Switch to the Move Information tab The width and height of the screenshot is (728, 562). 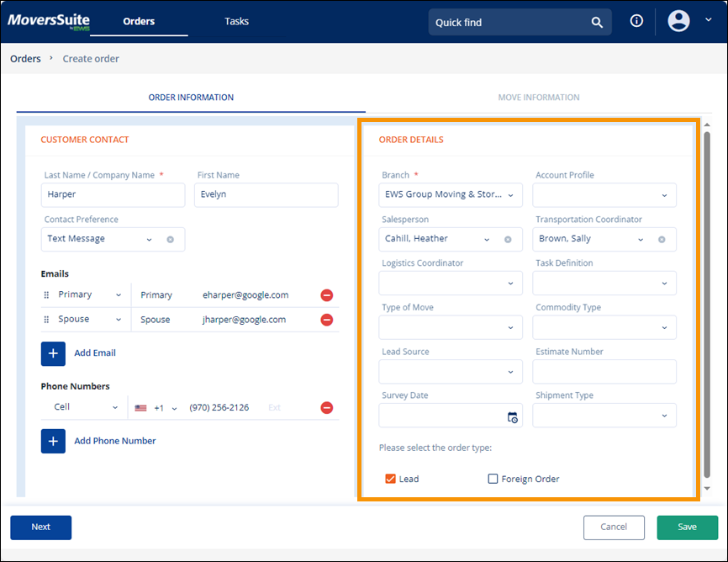538,98
